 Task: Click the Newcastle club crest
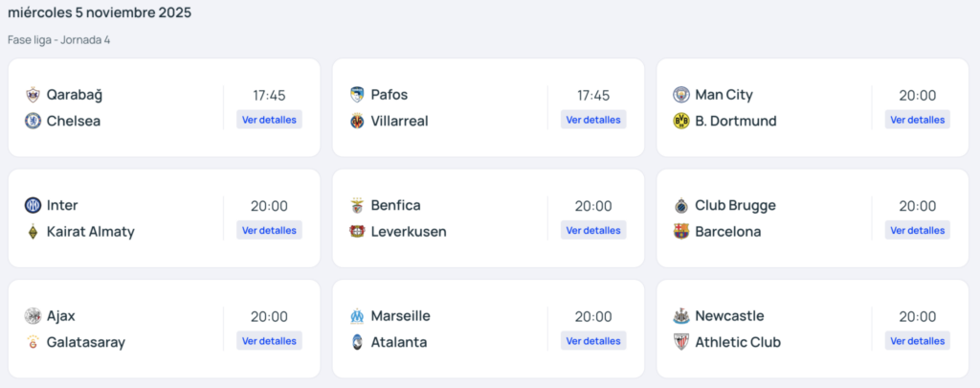[681, 316]
